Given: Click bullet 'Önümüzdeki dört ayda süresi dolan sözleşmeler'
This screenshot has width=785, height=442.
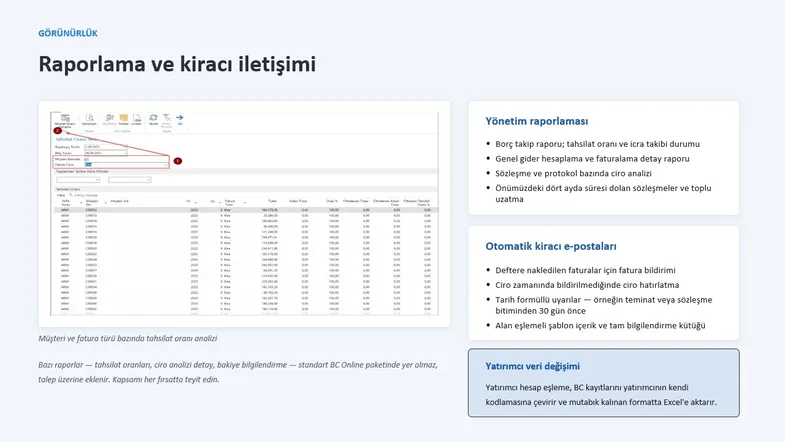Looking at the screenshot, I should pos(603,193).
